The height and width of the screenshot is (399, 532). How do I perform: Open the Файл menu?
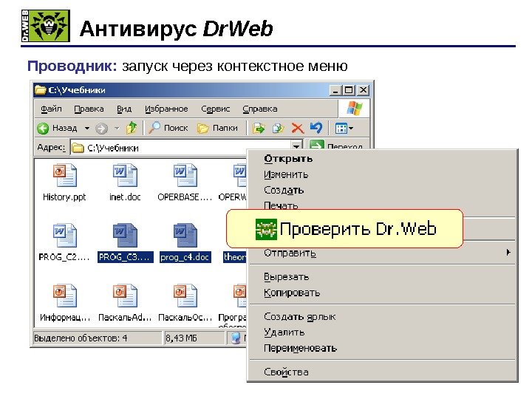[x=51, y=109]
